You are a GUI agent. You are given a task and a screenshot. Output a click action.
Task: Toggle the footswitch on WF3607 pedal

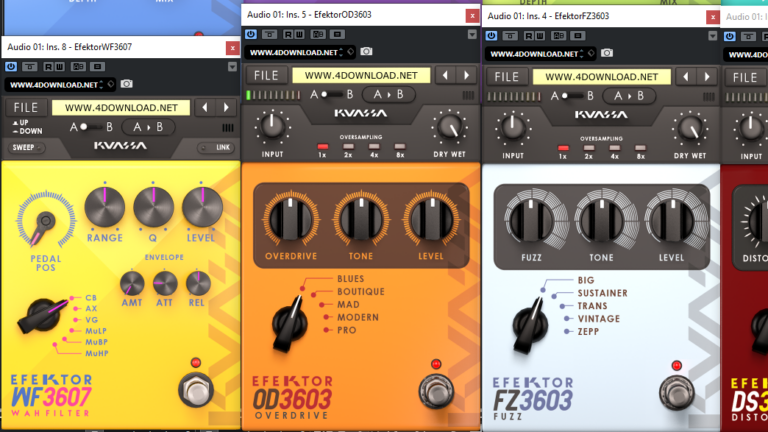tap(196, 390)
